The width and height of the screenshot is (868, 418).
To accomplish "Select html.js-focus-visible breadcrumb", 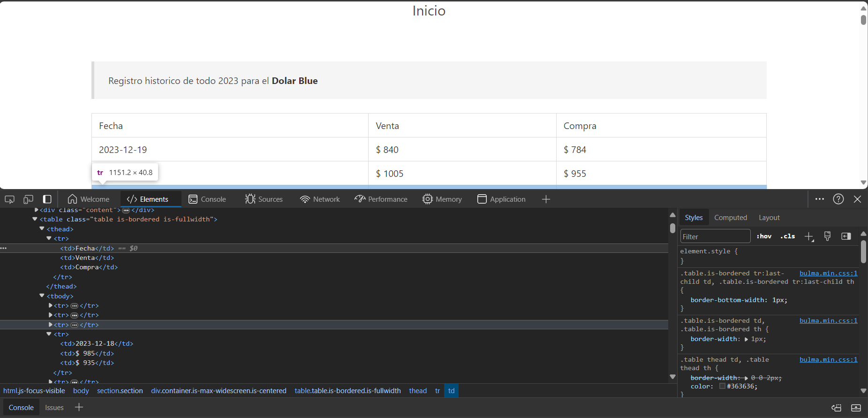I will click(x=34, y=391).
